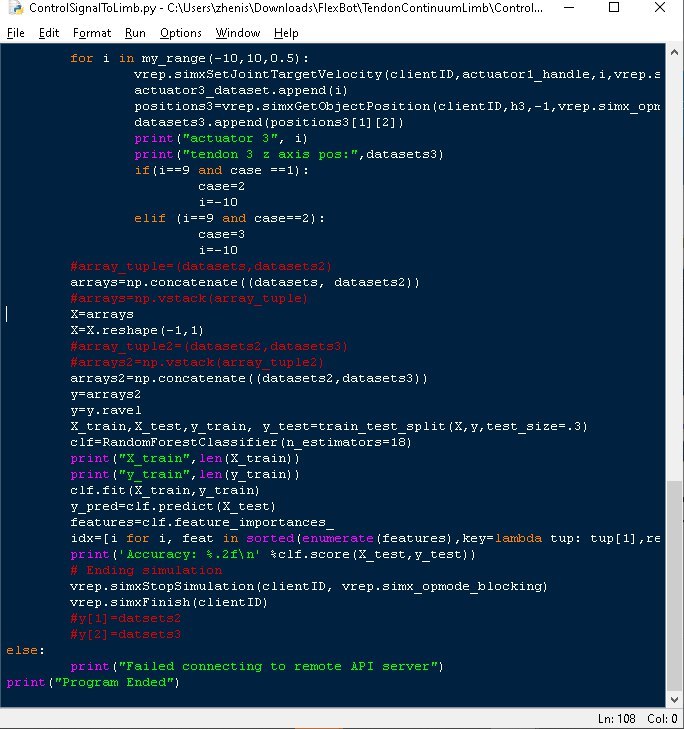Click comment '#arrays2=np.vstack(array_tuple2)'
The height and width of the screenshot is (729, 684).
(x=197, y=362)
